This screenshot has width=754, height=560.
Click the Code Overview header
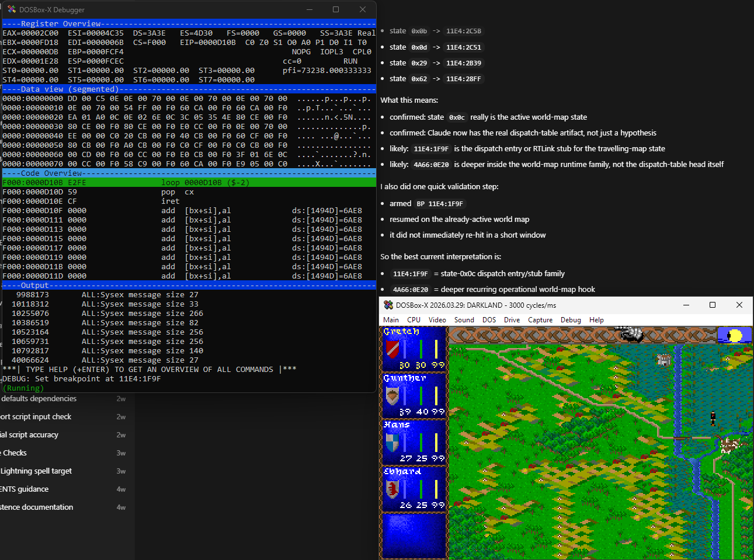click(189, 173)
